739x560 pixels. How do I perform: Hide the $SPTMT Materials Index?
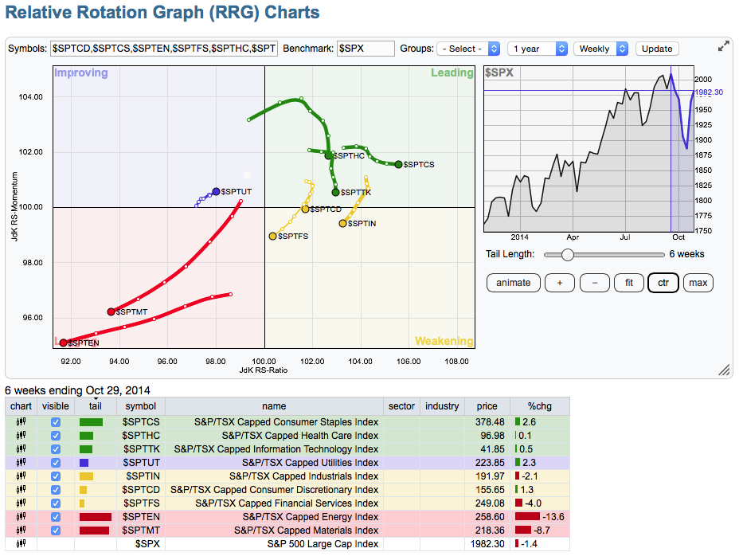tap(56, 531)
